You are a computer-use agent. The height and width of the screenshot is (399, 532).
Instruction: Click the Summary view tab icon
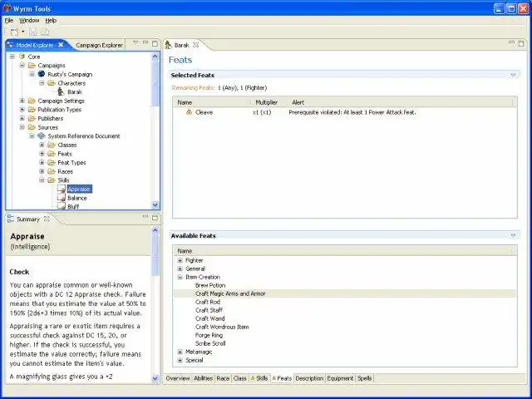(x=11, y=219)
